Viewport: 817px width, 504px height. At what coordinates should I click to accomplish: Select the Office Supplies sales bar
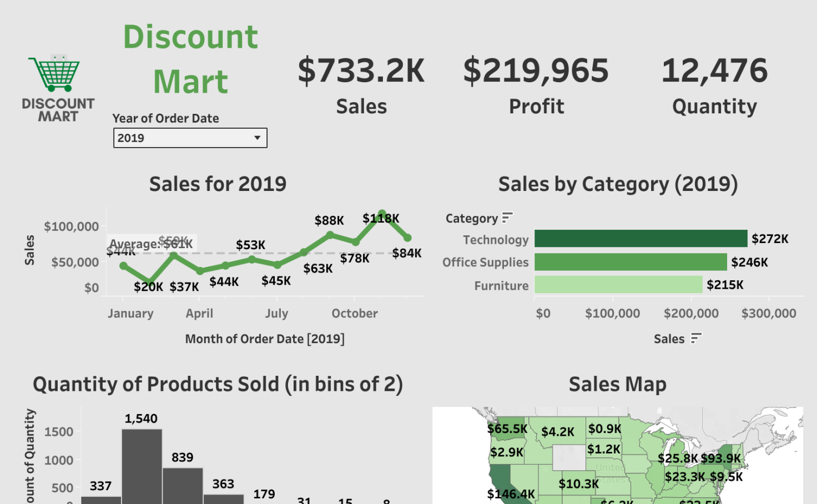tap(631, 262)
